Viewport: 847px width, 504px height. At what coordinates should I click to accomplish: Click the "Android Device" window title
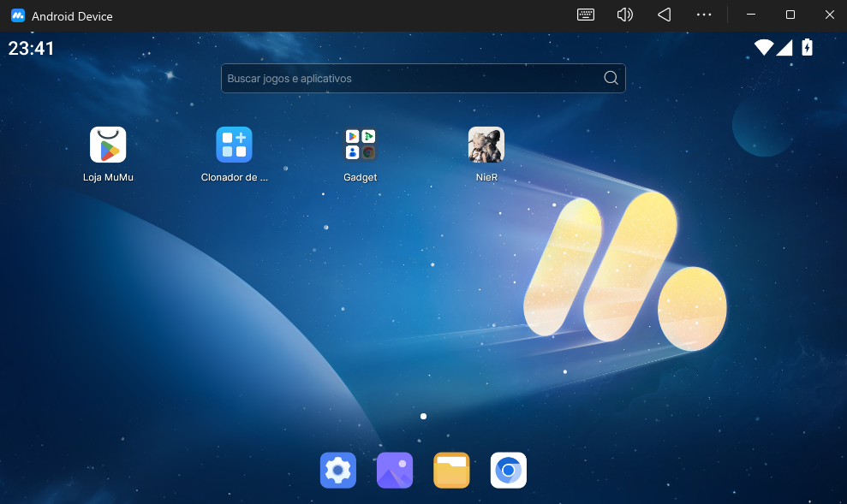tap(73, 16)
